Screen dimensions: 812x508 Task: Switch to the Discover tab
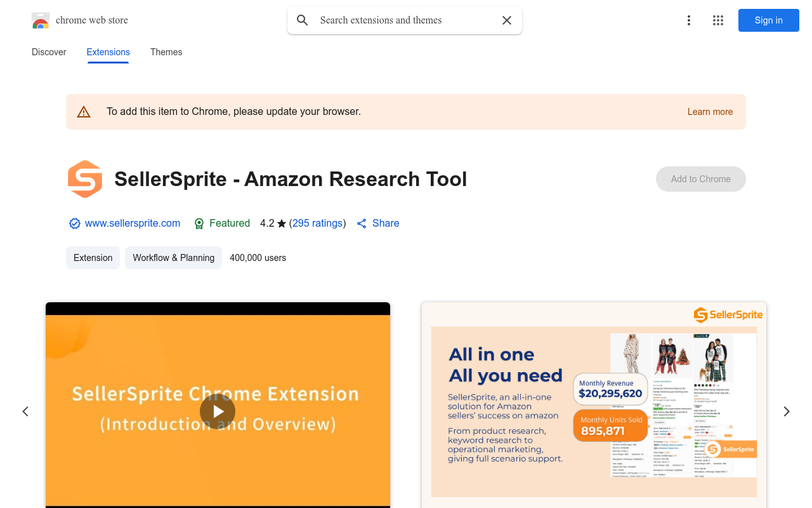coord(49,52)
